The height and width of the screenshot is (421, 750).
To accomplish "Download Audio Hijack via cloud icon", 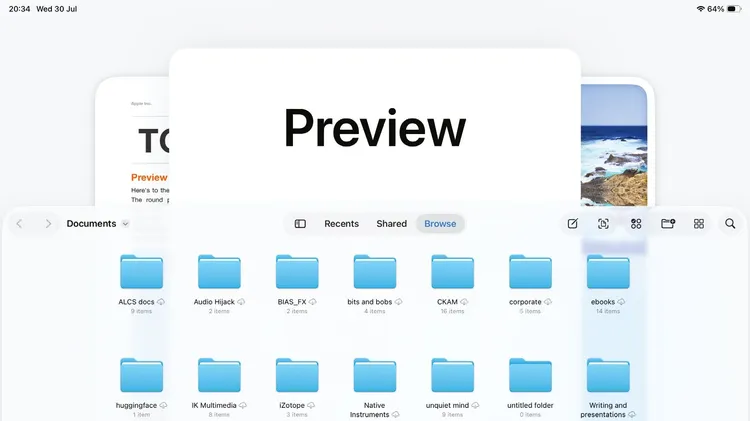I will click(x=241, y=302).
